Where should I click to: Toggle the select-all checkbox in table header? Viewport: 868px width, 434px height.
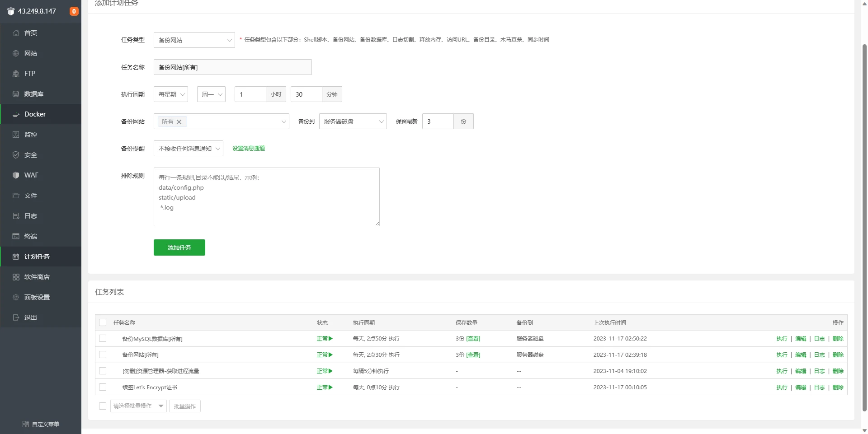pyautogui.click(x=103, y=322)
